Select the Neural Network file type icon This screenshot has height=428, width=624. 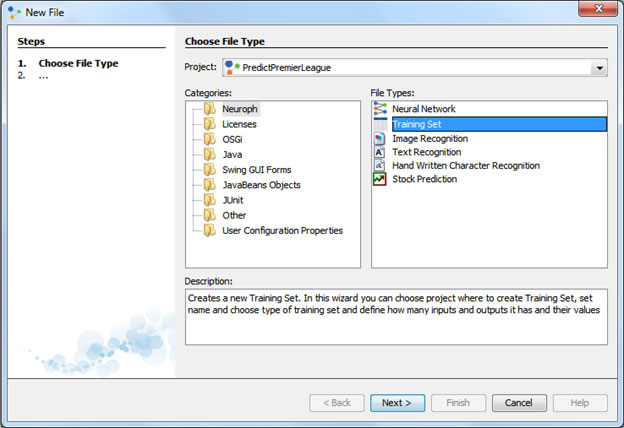pos(380,109)
